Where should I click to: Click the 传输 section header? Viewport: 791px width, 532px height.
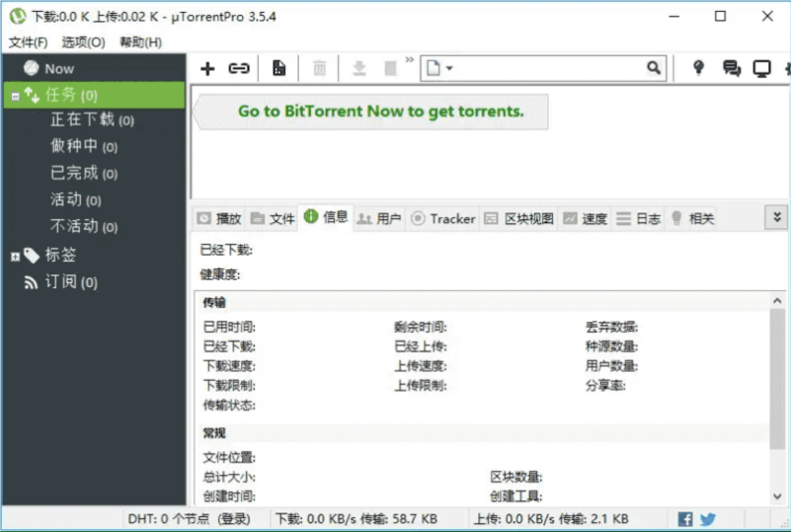click(214, 302)
